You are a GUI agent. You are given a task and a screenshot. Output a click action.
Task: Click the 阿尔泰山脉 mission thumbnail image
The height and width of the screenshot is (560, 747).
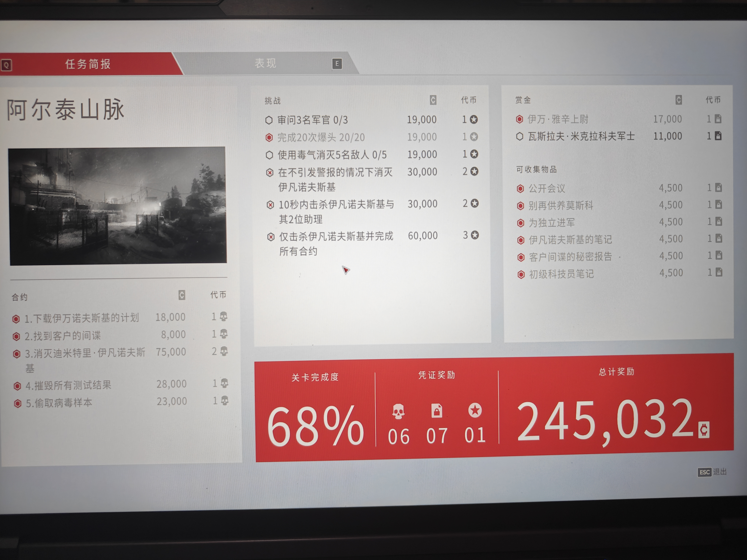click(x=118, y=206)
